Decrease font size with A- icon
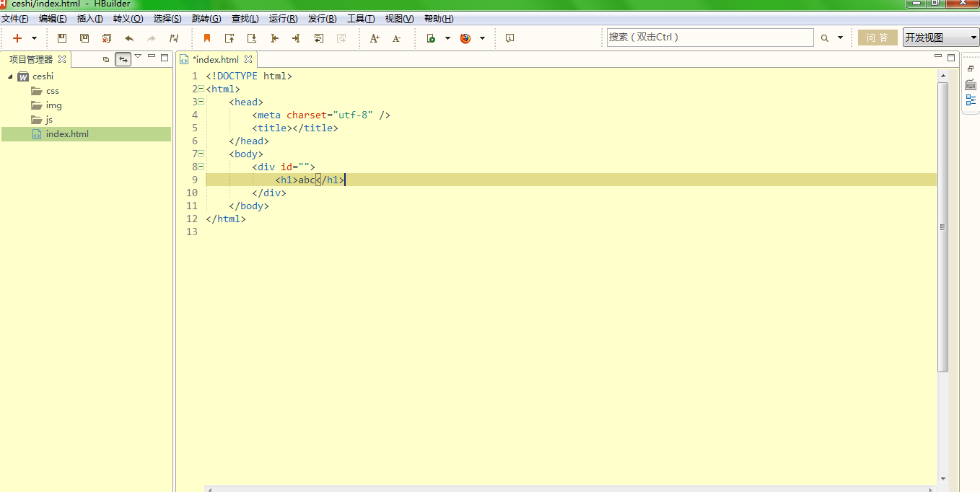The width and height of the screenshot is (980, 492). coord(396,38)
